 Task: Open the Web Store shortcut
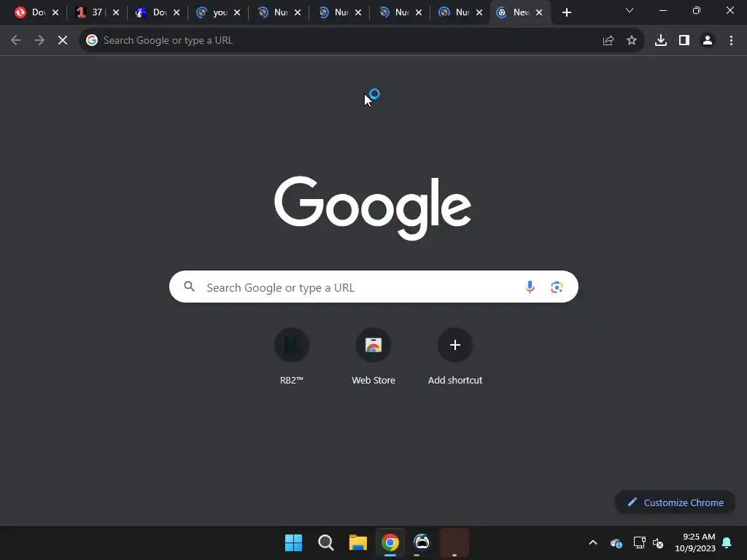373,356
